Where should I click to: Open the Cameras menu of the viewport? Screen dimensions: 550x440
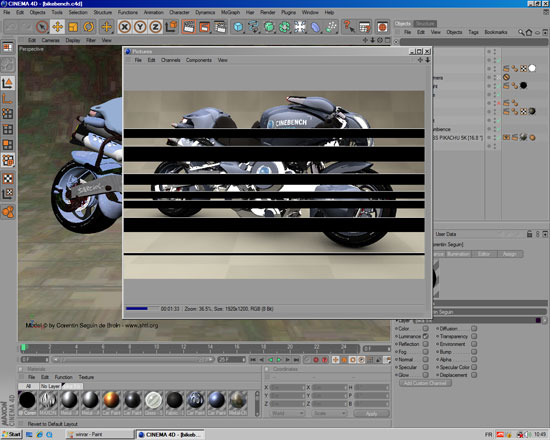click(x=51, y=40)
